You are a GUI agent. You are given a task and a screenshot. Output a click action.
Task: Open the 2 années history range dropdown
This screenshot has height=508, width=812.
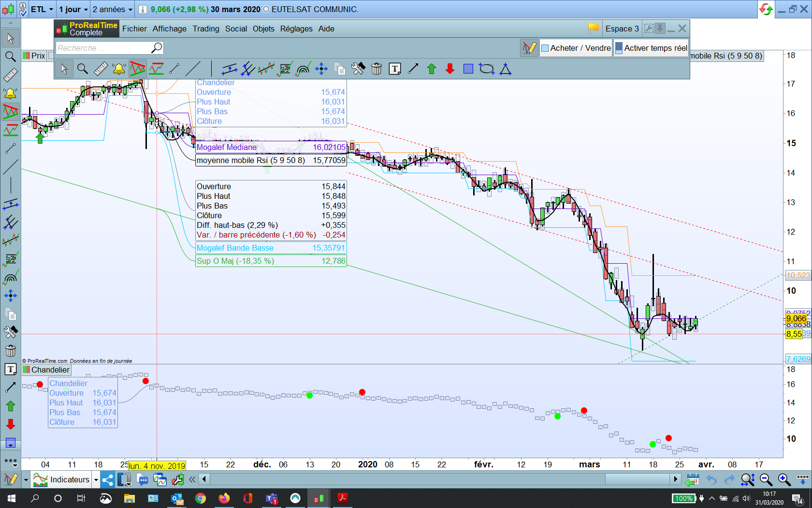(x=113, y=9)
